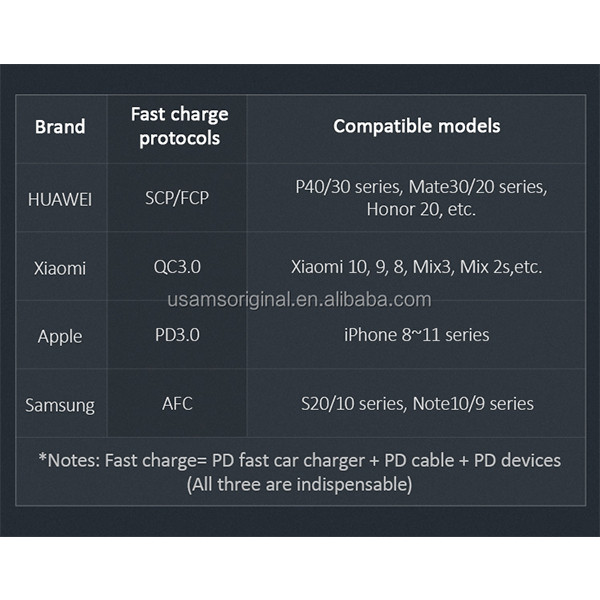The height and width of the screenshot is (600, 600).
Task: Select the Apple brand cell
Action: tap(60, 336)
